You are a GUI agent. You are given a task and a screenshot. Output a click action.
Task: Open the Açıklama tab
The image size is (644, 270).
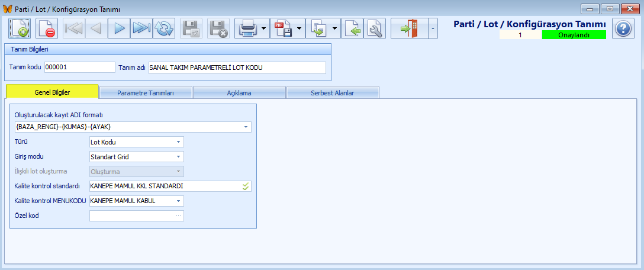pos(239,93)
